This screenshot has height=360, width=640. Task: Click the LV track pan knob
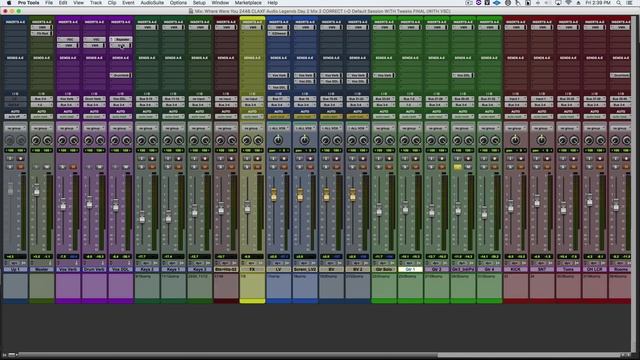278,140
